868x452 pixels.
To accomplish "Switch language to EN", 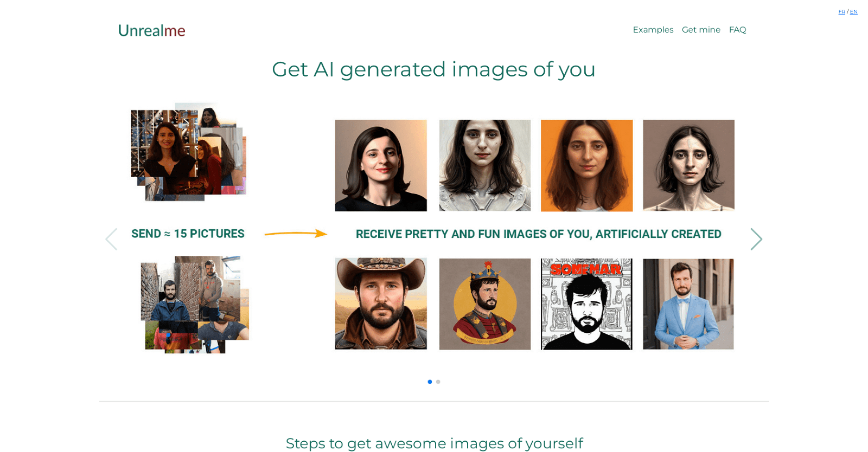I will [853, 12].
